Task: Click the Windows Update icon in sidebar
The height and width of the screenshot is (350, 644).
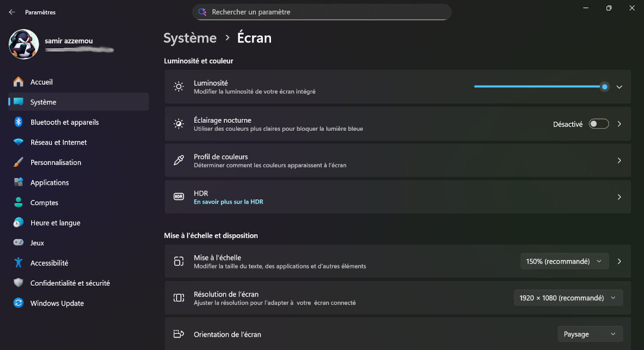Action: coord(19,303)
